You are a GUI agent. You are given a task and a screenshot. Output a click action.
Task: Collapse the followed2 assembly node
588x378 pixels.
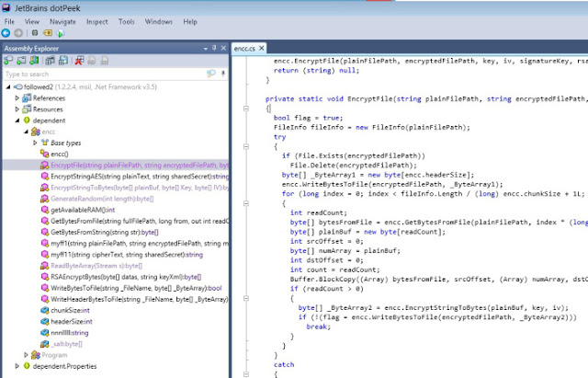tap(8, 87)
